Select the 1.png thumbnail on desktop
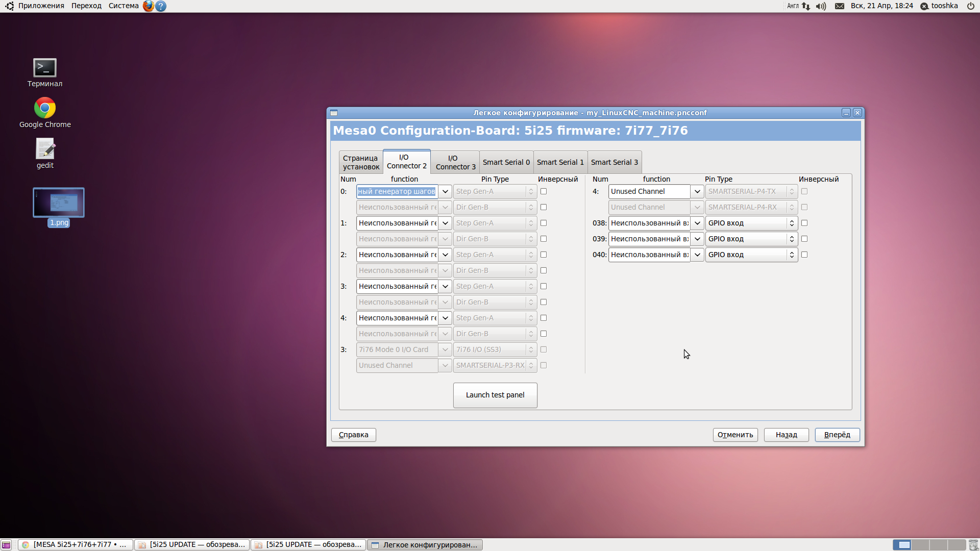This screenshot has height=551, width=980. (59, 203)
